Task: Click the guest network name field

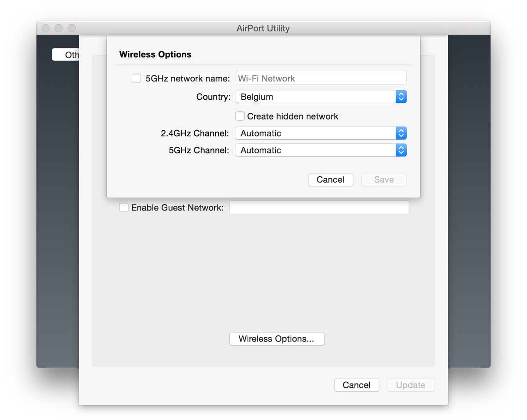Action: tap(319, 207)
